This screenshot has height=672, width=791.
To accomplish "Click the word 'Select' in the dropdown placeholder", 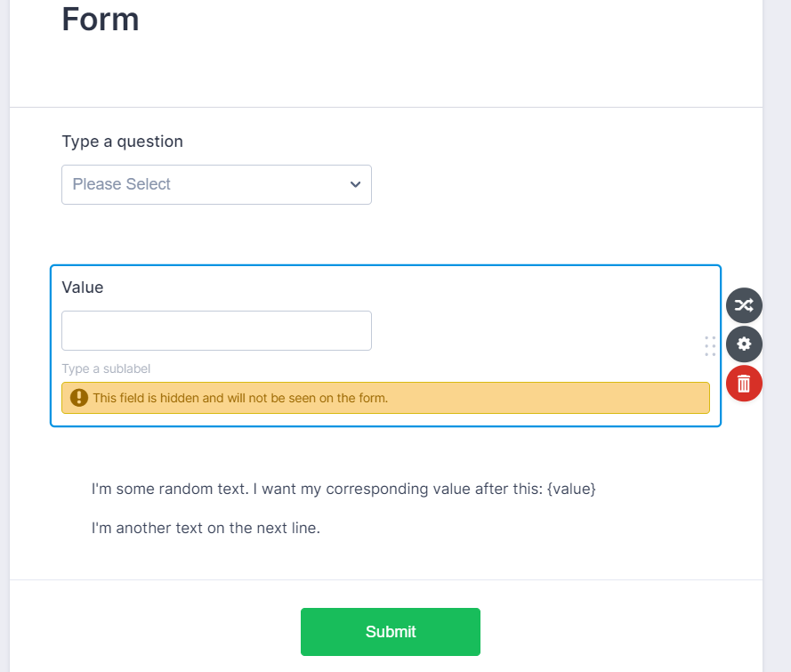I will tap(148, 184).
